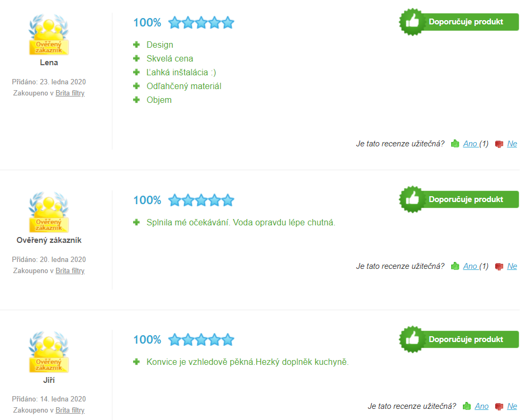Vote Ne on Jiří's review
This screenshot has height=420, width=526.
pos(512,406)
